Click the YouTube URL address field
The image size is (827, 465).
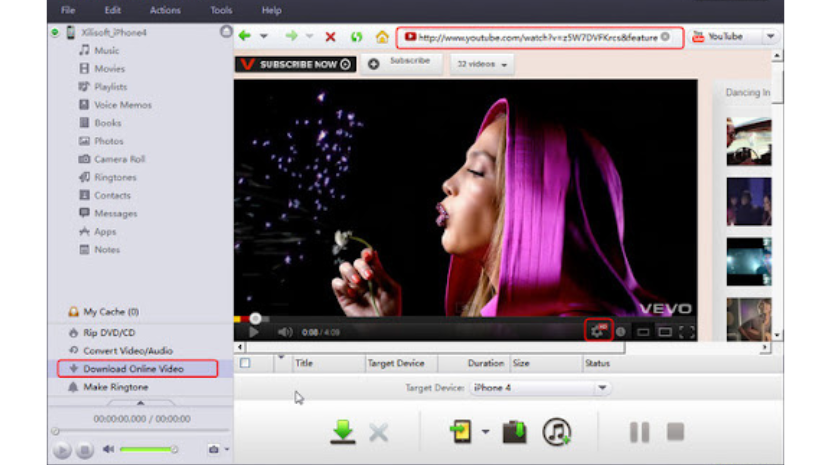(x=538, y=37)
